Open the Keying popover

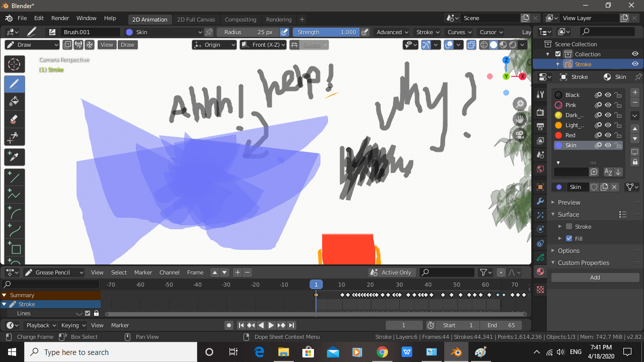pyautogui.click(x=72, y=325)
